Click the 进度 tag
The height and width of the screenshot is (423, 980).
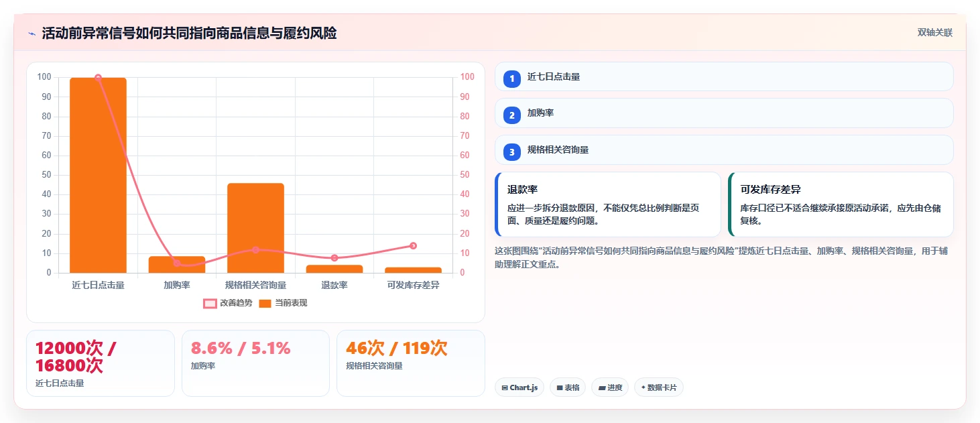[x=610, y=387]
